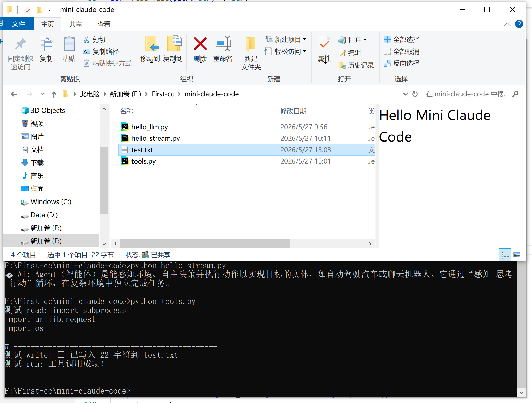Viewport: 532px width, 403px height.
Task: Click the Properties (属性) checkmark icon
Action: coord(325,44)
